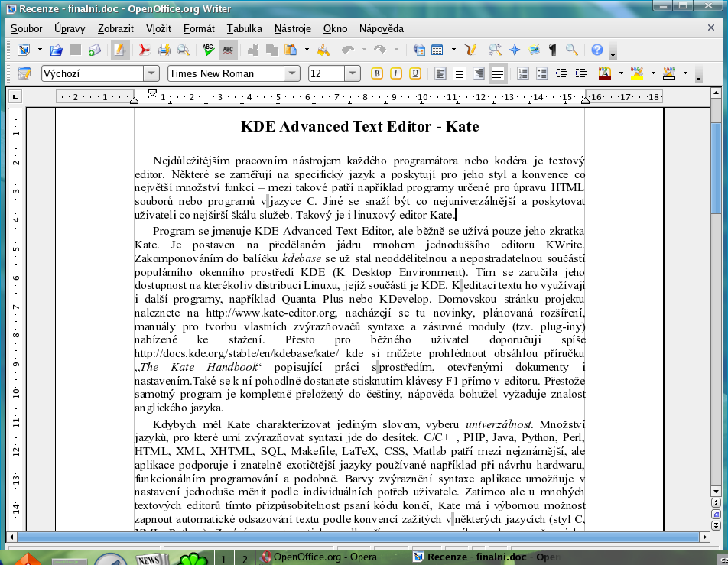Expand the font name dropdown
The image size is (728, 565).
point(291,73)
